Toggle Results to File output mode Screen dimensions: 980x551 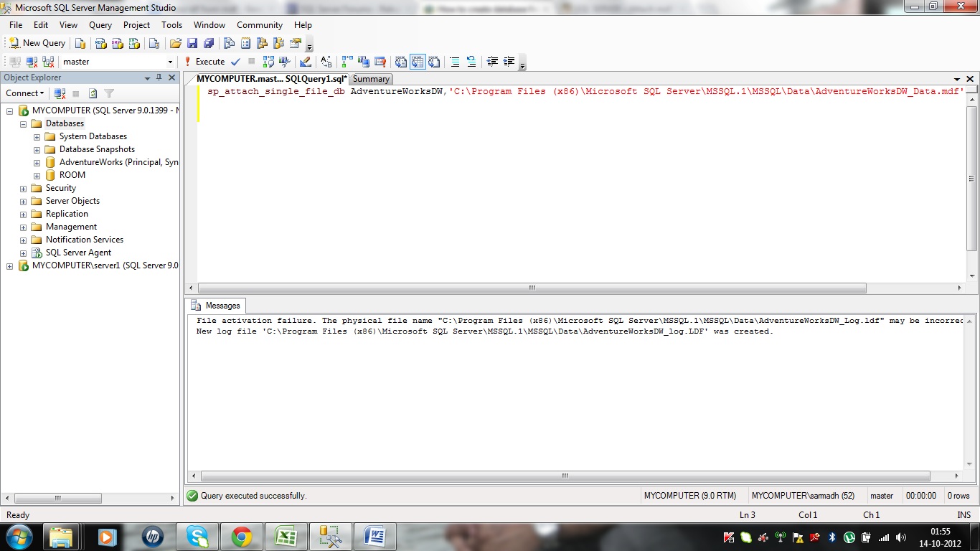click(x=434, y=62)
